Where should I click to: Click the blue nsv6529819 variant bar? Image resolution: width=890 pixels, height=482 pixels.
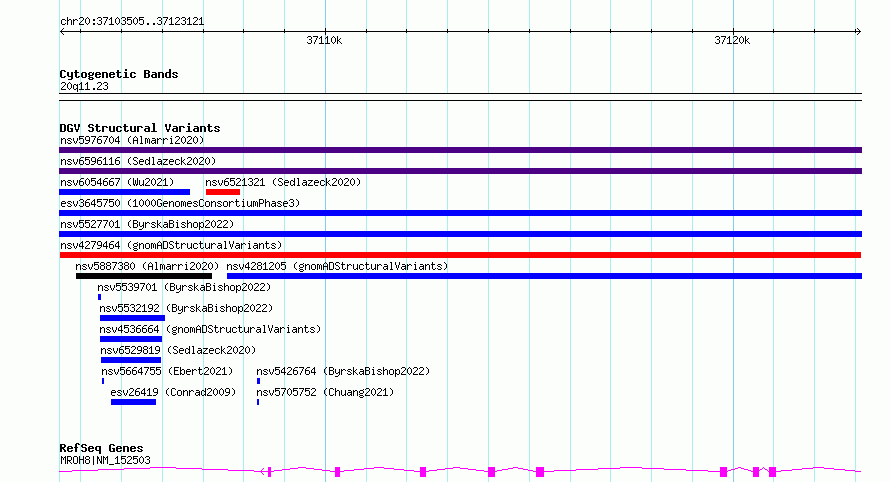pos(131,360)
